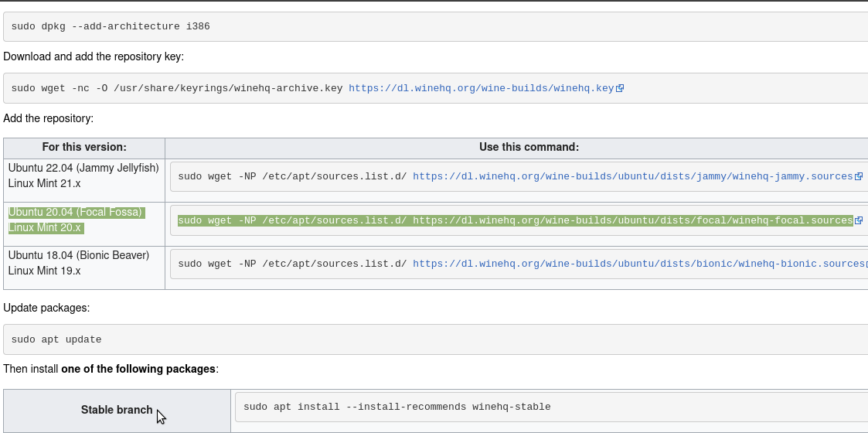Open the winehq.key download link
868x433 pixels.
[x=481, y=88]
